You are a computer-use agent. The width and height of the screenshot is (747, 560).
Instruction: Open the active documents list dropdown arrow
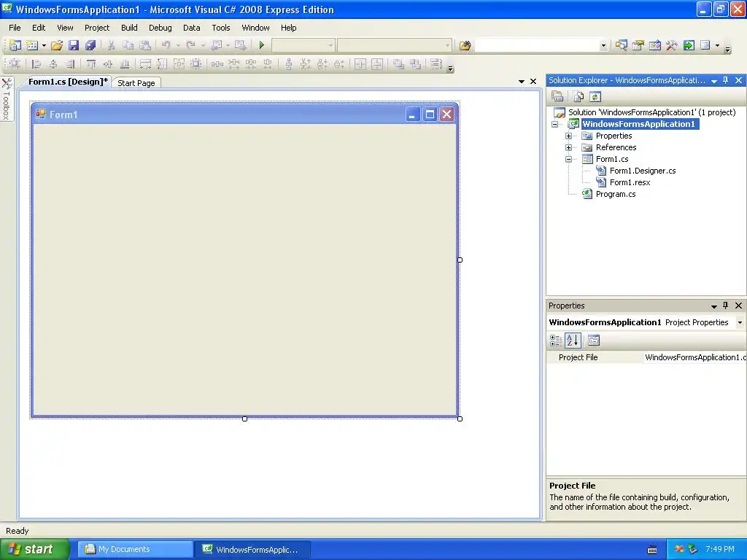(x=521, y=82)
